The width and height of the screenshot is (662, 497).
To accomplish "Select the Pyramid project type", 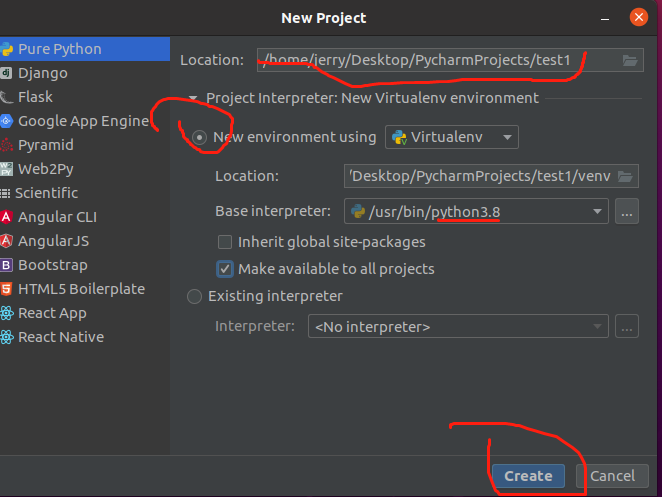I will point(84,145).
